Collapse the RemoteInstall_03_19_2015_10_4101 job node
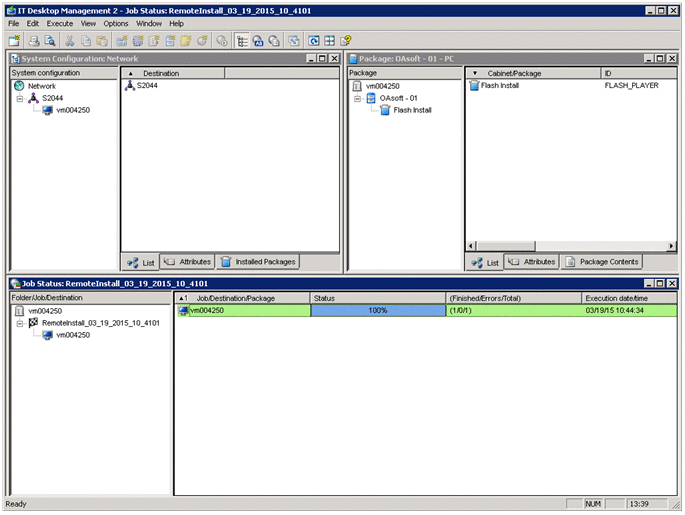 pyautogui.click(x=19, y=324)
